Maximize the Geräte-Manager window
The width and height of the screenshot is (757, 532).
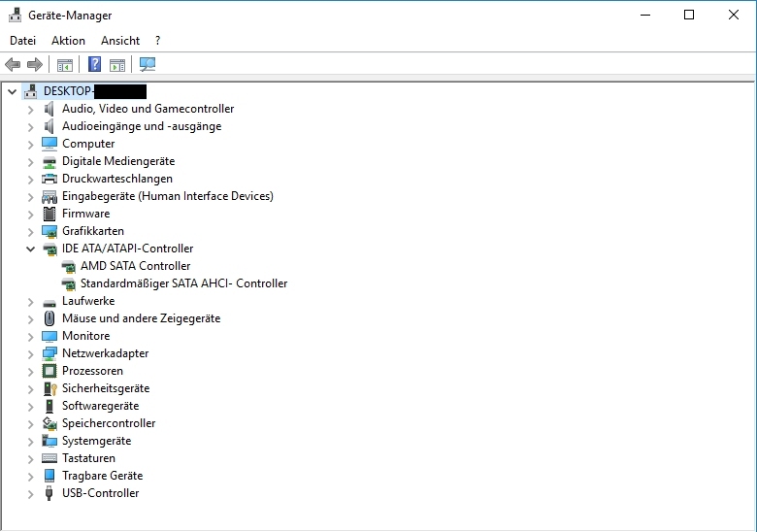tap(689, 15)
